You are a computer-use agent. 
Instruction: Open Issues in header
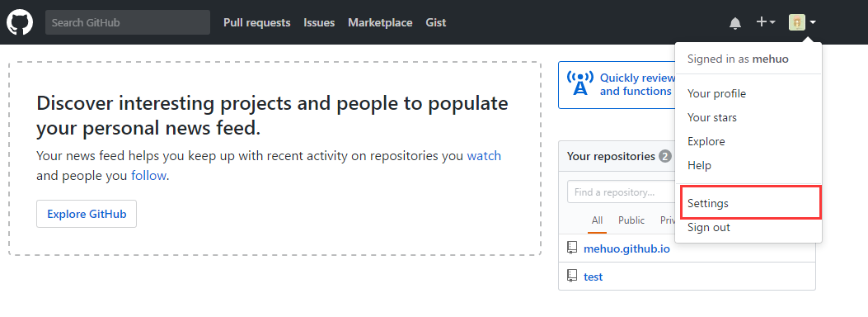click(x=319, y=23)
